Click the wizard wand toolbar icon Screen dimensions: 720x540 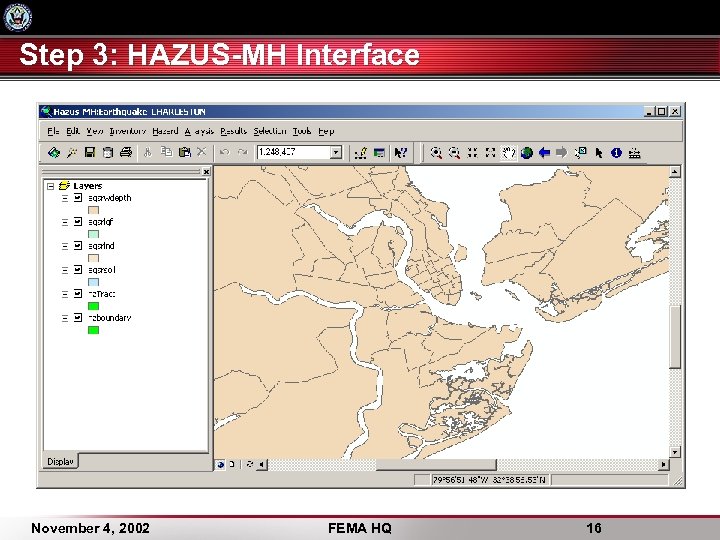tap(72, 152)
